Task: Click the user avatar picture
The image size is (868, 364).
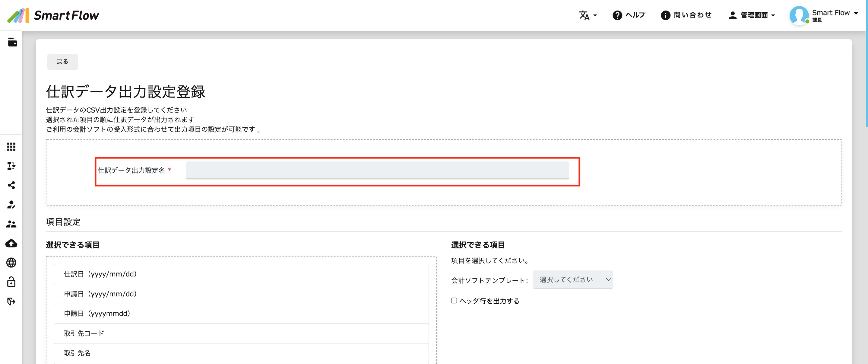Action: point(799,15)
